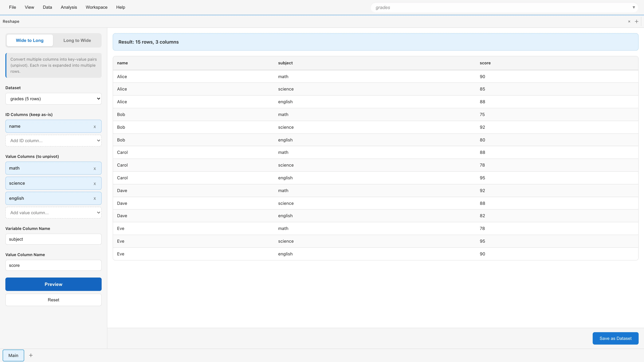644x362 pixels.
Task: Open the Dataset grades dropdown
Action: (53, 99)
